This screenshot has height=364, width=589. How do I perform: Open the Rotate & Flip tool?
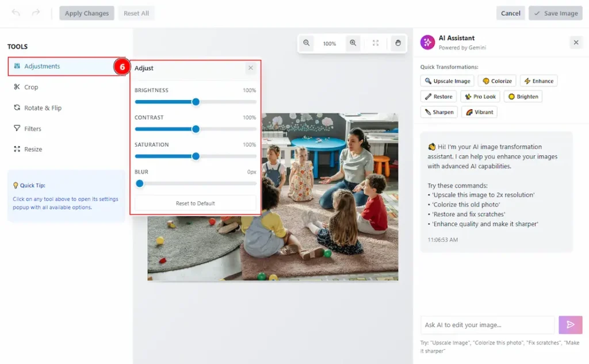pyautogui.click(x=43, y=108)
